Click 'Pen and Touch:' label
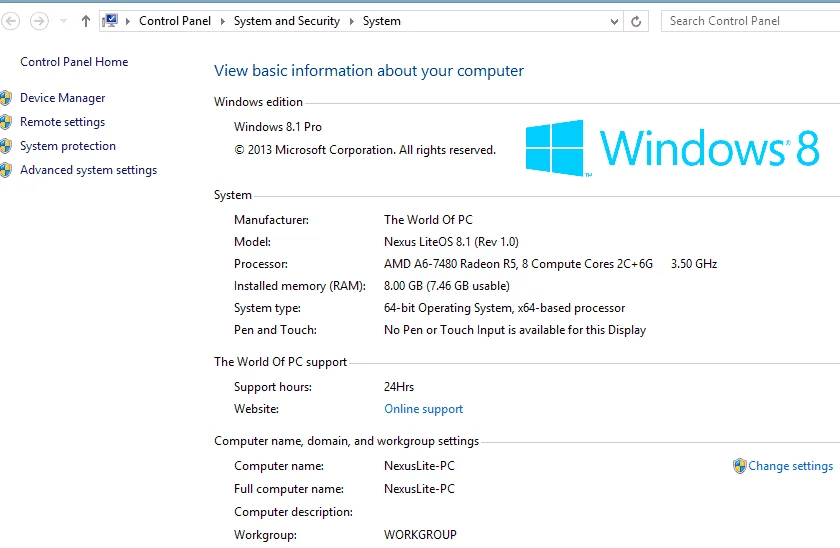 pyautogui.click(x=275, y=330)
